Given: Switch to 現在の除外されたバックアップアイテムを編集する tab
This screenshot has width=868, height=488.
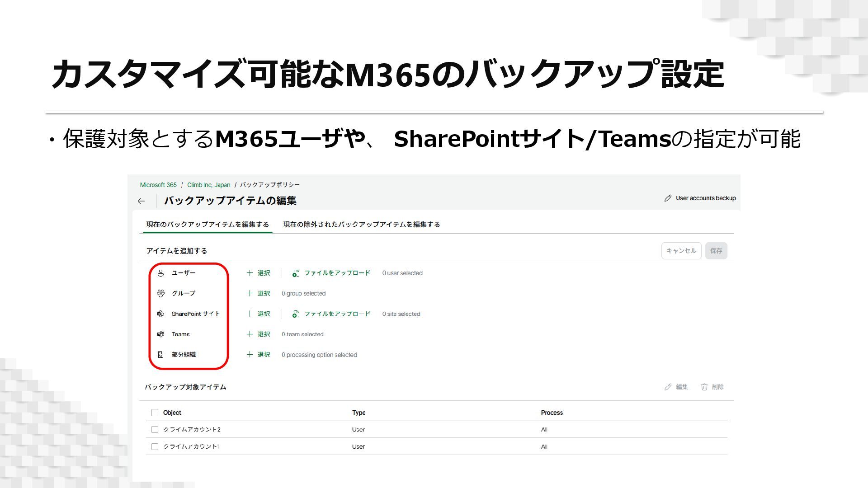Looking at the screenshot, I should [361, 225].
